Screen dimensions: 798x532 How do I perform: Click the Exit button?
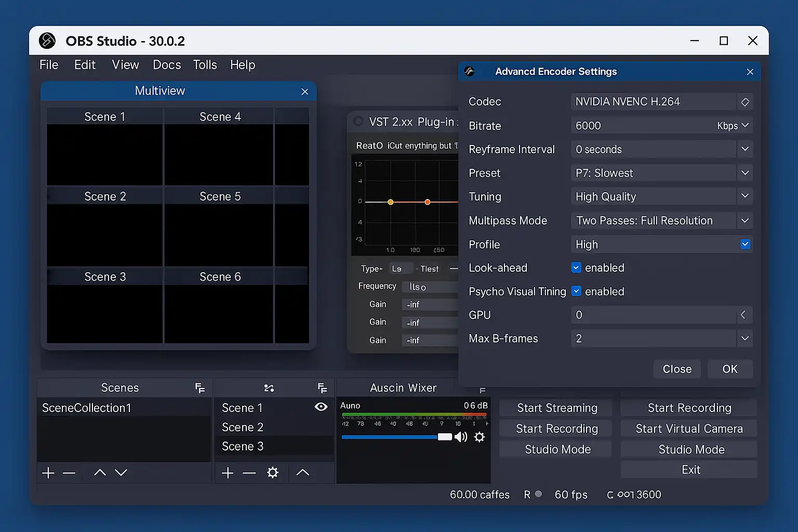coord(689,470)
